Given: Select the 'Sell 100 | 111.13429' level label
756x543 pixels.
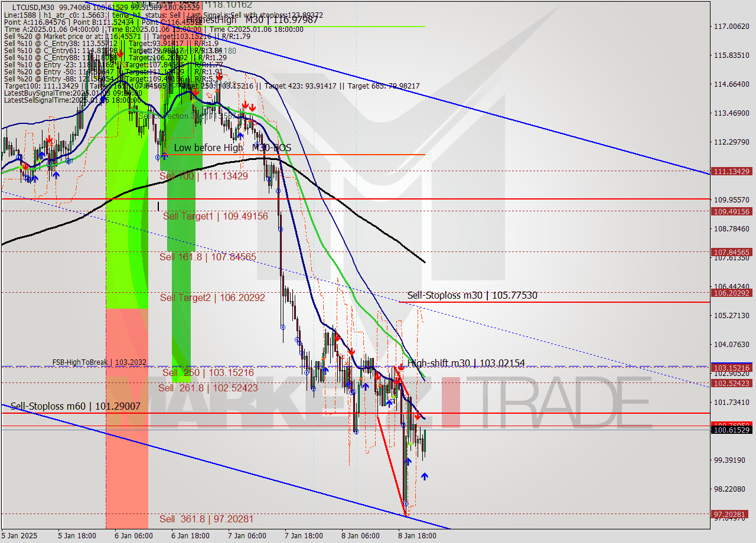Looking at the screenshot, I should pyautogui.click(x=204, y=176).
